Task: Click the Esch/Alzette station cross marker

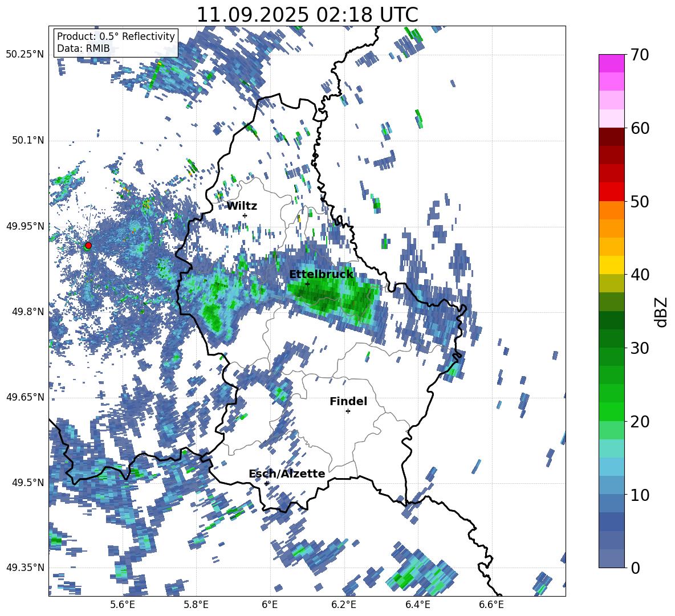Action: 266,483
